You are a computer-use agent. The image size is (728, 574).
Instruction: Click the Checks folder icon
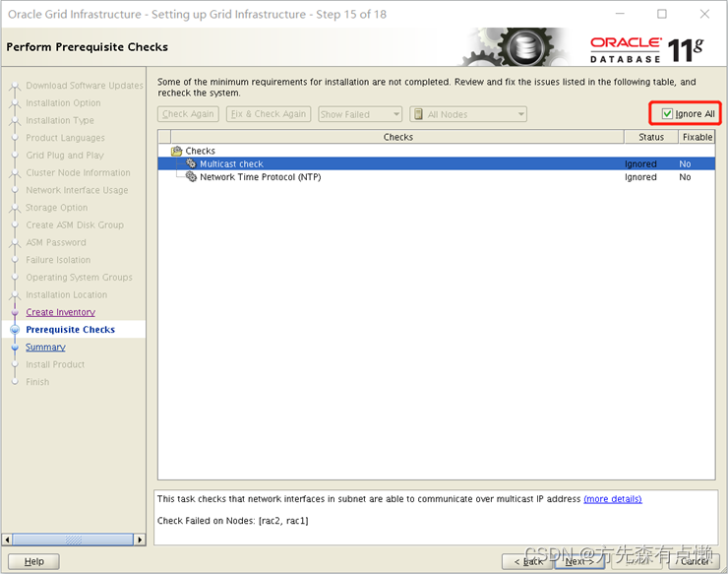point(176,151)
